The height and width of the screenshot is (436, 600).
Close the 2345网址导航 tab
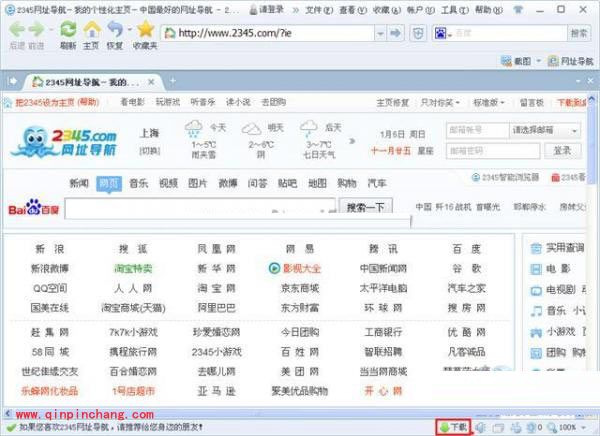pos(152,82)
